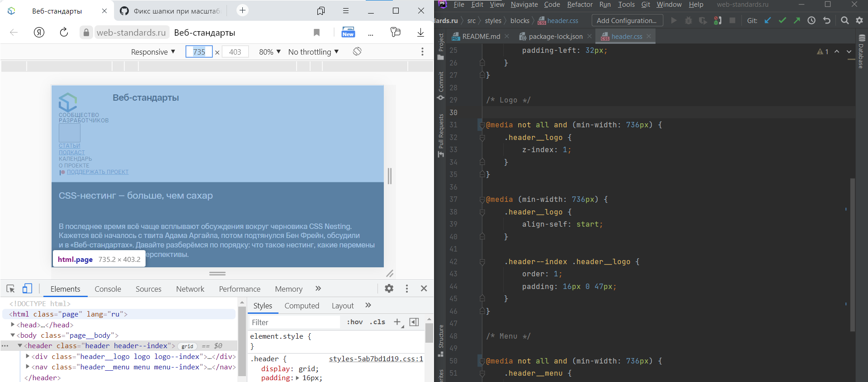Open the Pull Requests tool window
The image size is (868, 382).
click(441, 135)
